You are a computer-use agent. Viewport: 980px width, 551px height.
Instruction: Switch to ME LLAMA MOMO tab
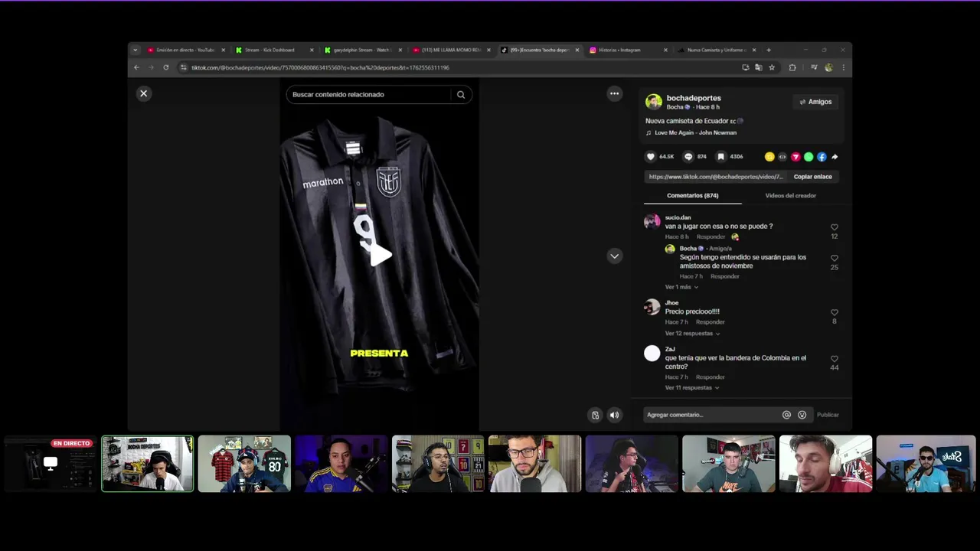[452, 51]
